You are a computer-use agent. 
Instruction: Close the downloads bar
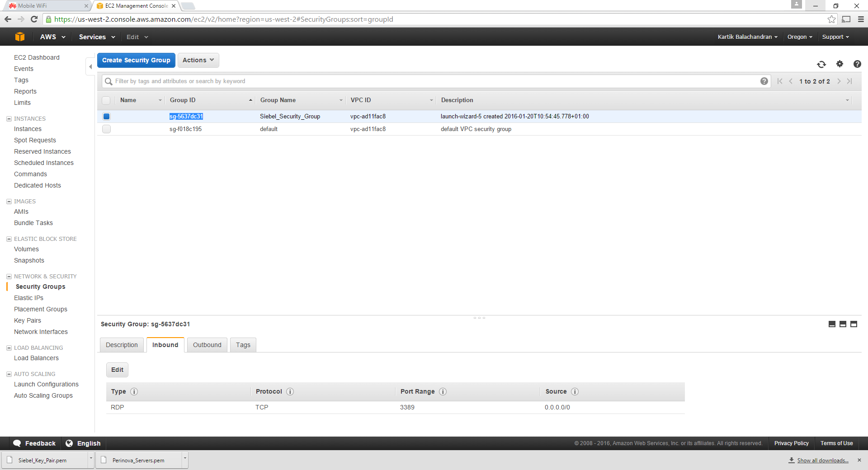pyautogui.click(x=859, y=460)
